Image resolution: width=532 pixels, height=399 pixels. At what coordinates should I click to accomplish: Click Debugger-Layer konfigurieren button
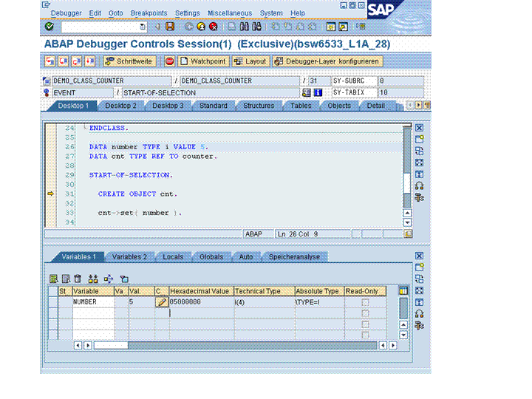(x=327, y=61)
